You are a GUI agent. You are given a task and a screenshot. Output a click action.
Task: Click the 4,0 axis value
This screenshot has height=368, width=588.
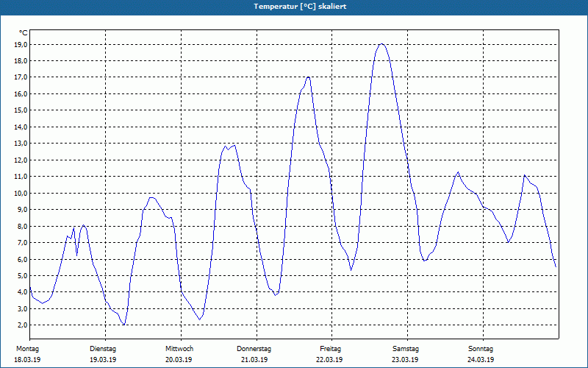point(22,292)
